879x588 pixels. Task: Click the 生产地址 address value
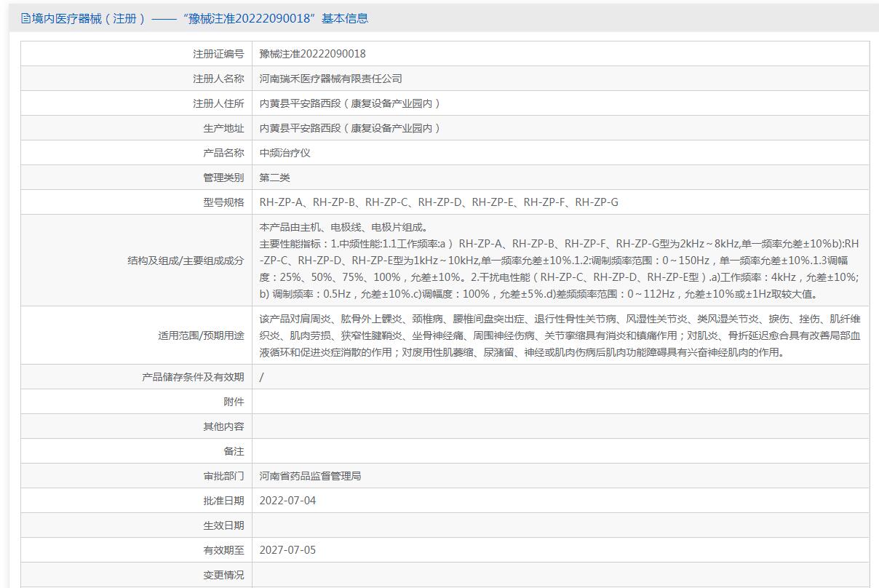[x=350, y=128]
